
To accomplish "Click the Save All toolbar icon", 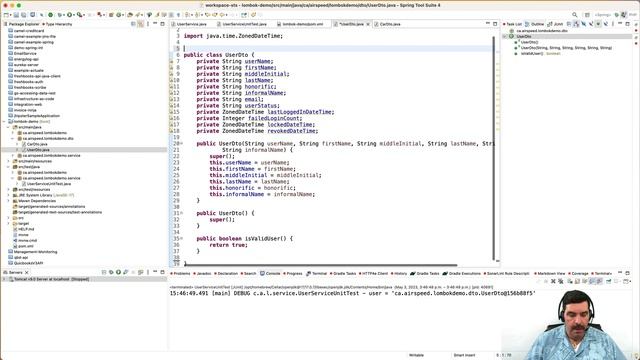I will pos(23,15).
